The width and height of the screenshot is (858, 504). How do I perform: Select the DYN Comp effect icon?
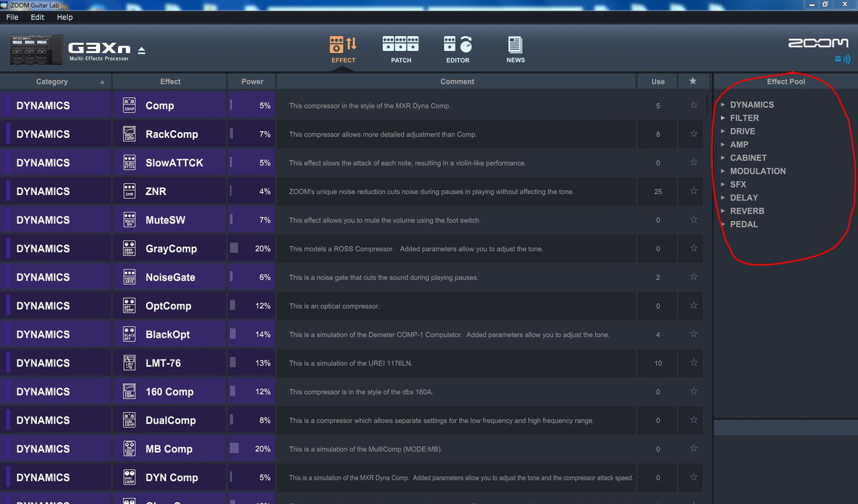point(129,477)
